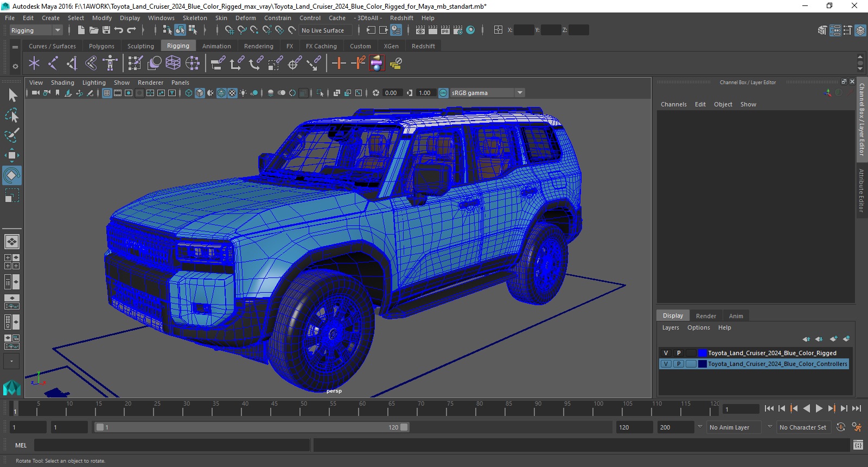
Task: Click the Set Key plus shelf icon
Action: [339, 64]
